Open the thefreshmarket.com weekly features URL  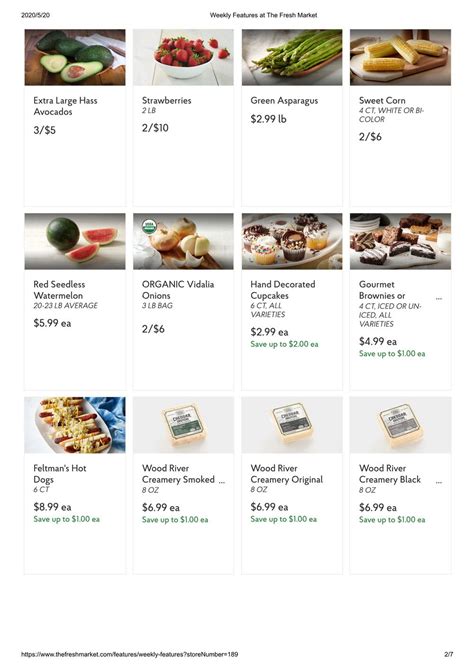pos(130,654)
